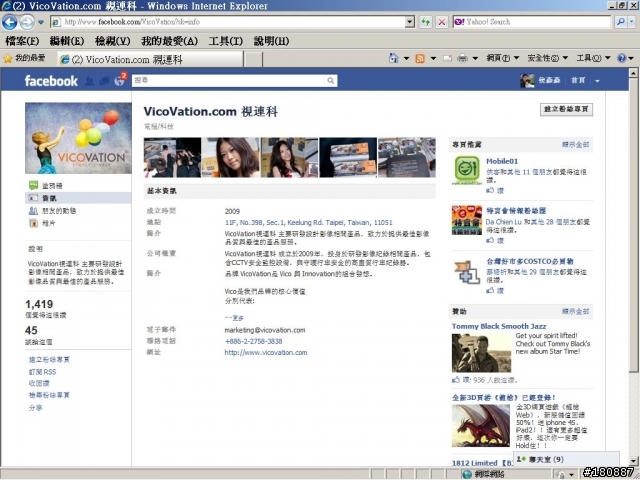This screenshot has width=640, height=480.
Task: Click the http://www.vicovation.com website link
Action: (266, 353)
